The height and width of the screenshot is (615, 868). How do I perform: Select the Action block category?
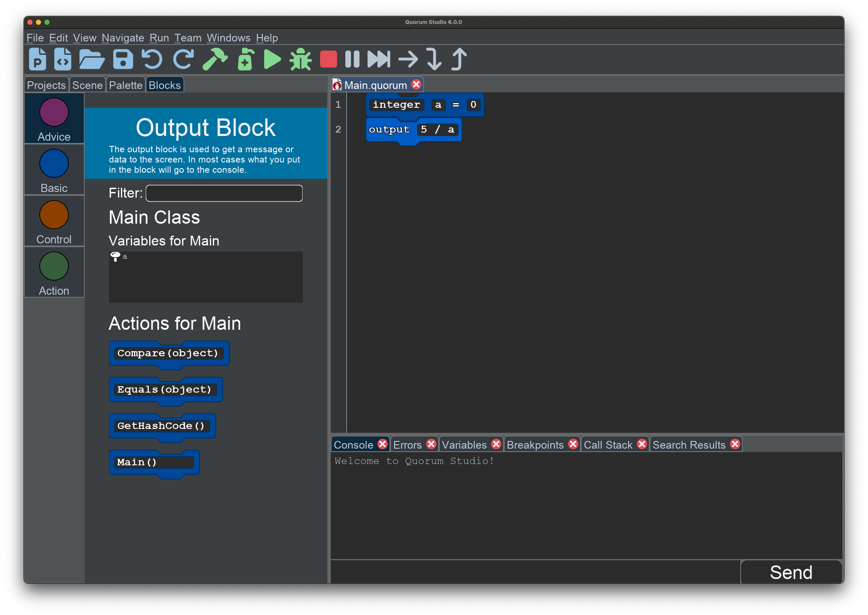[54, 272]
